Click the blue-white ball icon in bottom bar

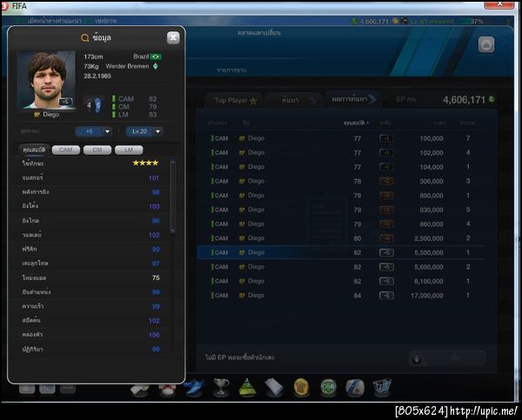point(355,388)
